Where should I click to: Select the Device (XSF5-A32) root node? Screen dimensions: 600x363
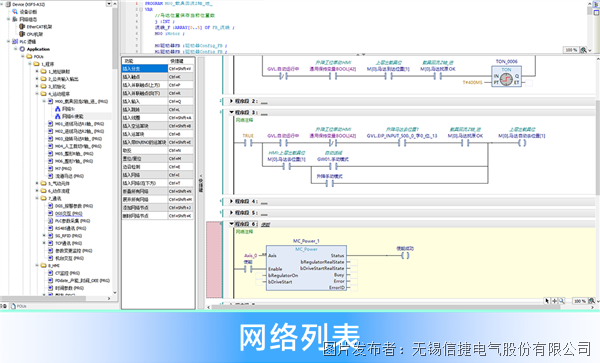click(25, 4)
